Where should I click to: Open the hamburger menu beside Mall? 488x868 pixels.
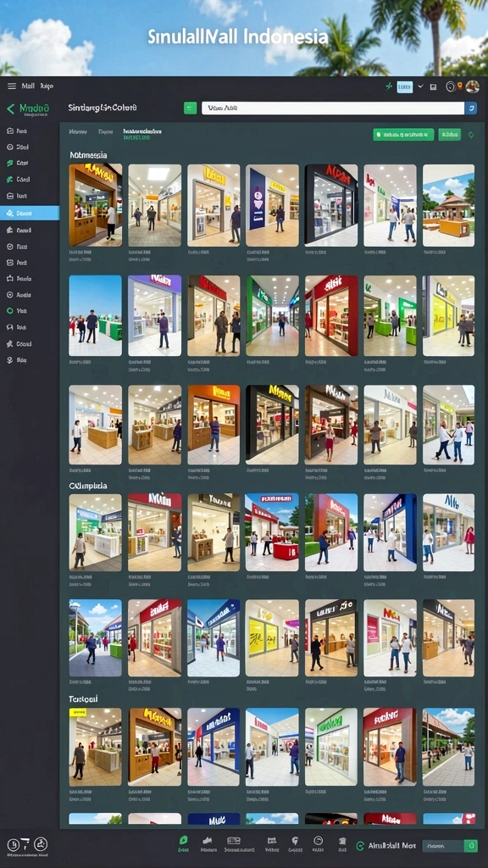tap(12, 86)
